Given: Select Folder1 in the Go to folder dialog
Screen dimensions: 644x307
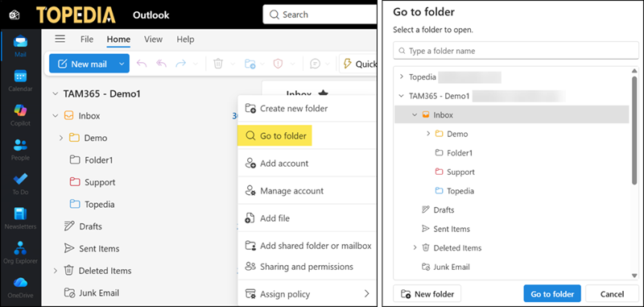Looking at the screenshot, I should (x=453, y=153).
